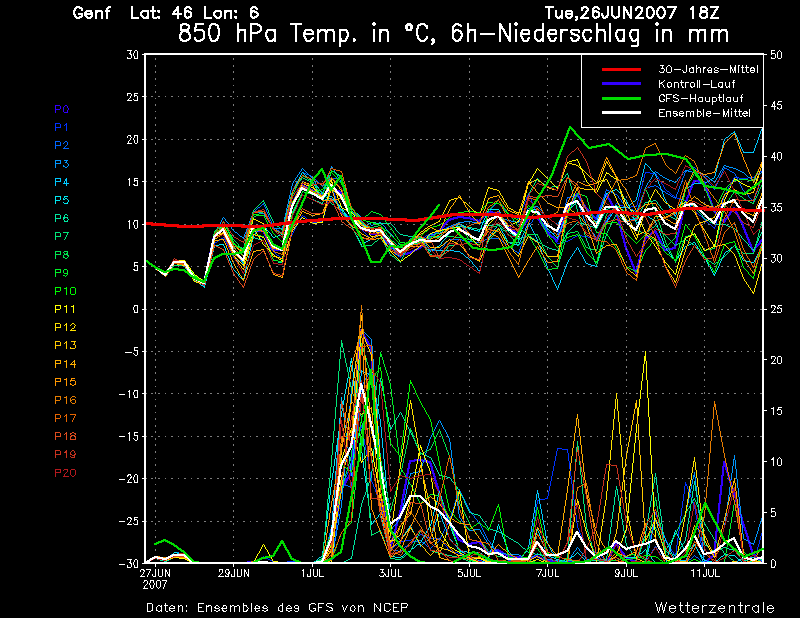800x618 pixels.
Task: Click the 30-Jahres-Mittel legend text
Action: pyautogui.click(x=708, y=69)
